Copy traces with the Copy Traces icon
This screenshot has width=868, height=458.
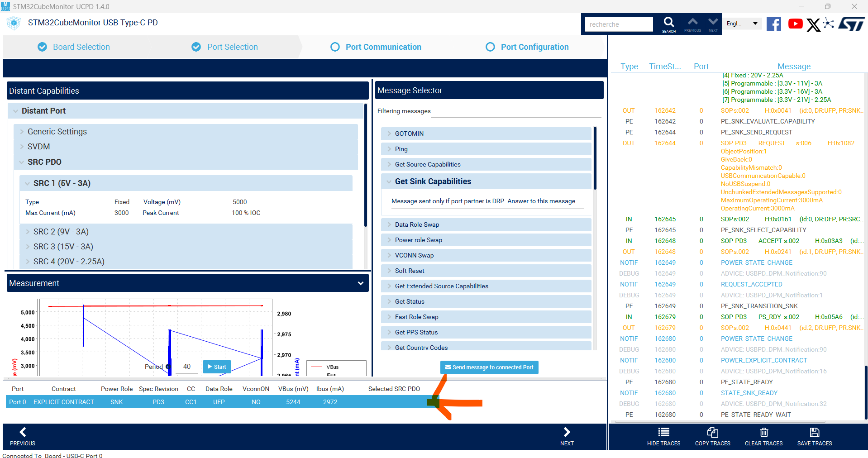click(712, 436)
